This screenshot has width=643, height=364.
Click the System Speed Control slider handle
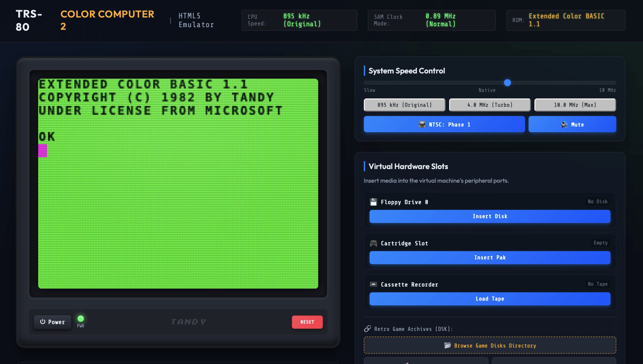507,83
